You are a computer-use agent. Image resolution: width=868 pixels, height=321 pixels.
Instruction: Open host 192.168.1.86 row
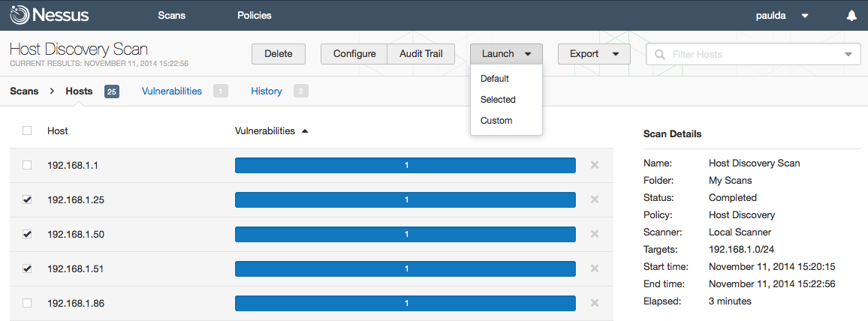coord(312,303)
